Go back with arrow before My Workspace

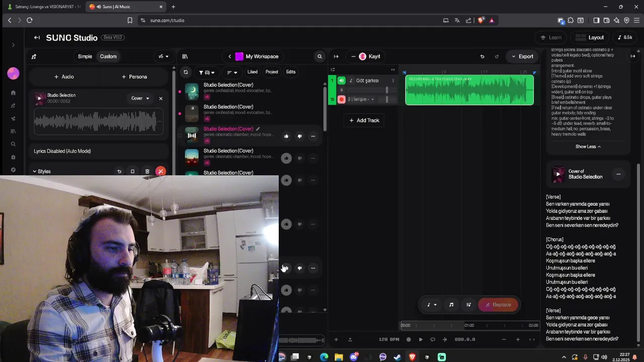(229, 56)
